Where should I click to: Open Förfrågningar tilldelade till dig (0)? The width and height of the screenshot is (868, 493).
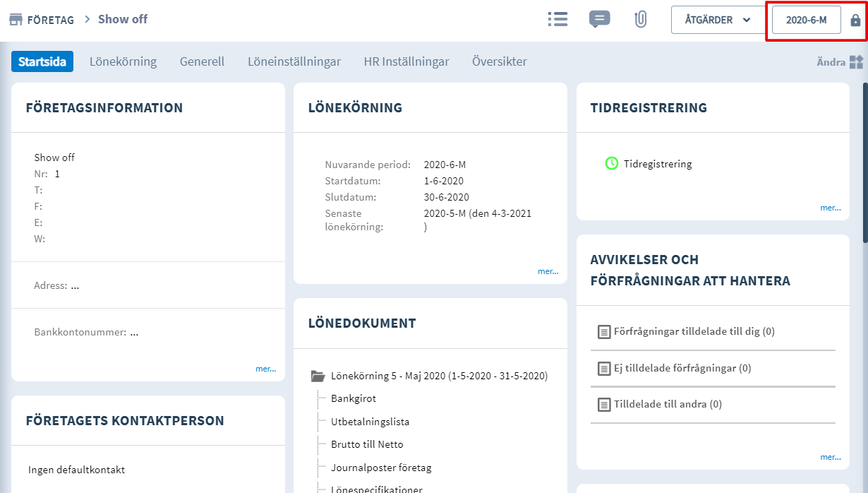[694, 331]
